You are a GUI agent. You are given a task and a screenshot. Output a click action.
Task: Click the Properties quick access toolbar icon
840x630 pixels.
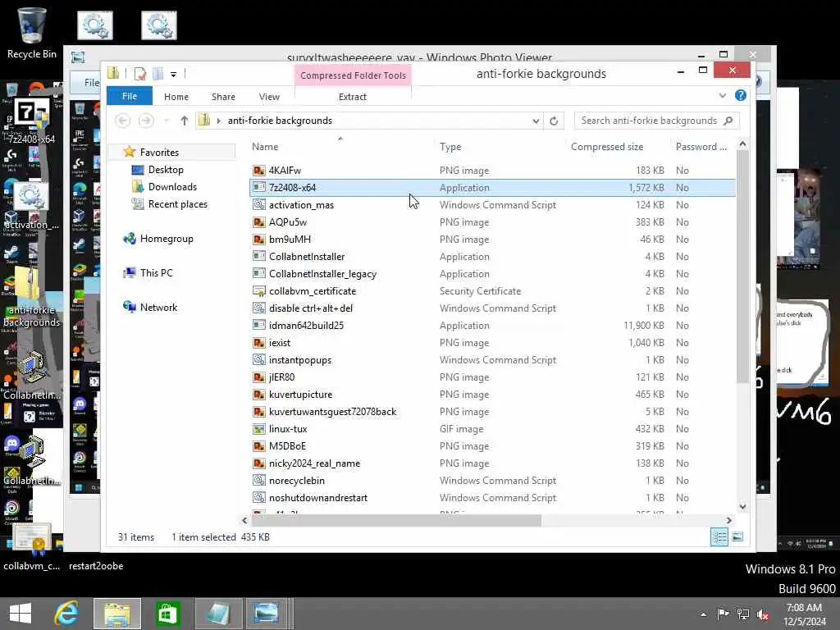click(x=140, y=74)
